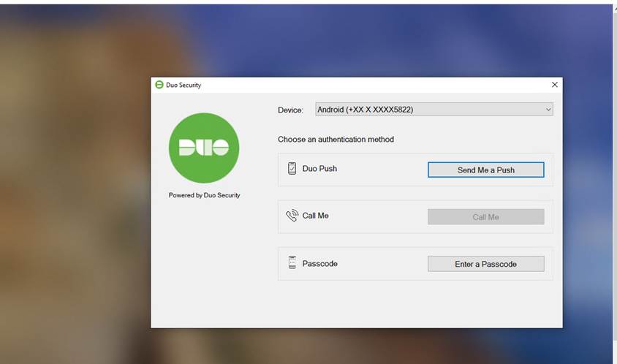Click the Duo Push phone checkmark icon
Screen dimensions: 617x364
(x=292, y=169)
